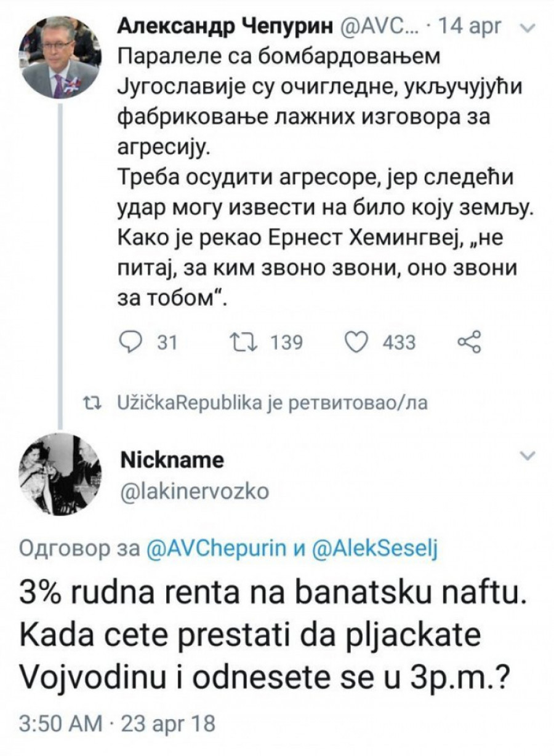Click the small retweet icon beside UžičkaRepublika
Image resolution: width=554 pixels, height=756 pixels.
(93, 403)
